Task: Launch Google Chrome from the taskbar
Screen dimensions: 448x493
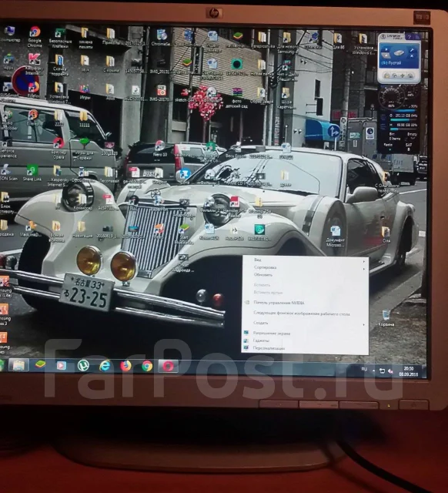Action: 147,367
